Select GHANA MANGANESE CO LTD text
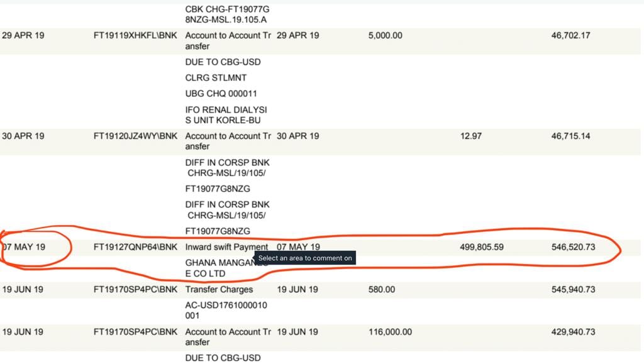 226,268
